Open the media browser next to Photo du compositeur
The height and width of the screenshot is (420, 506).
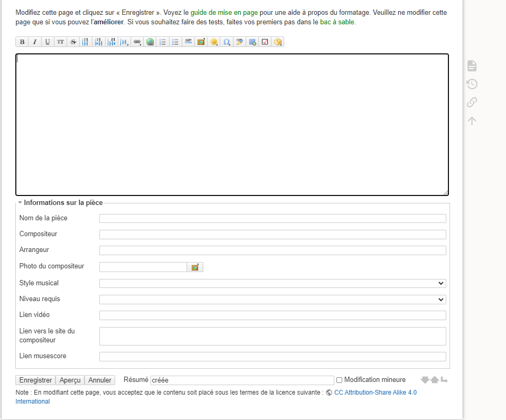point(195,267)
